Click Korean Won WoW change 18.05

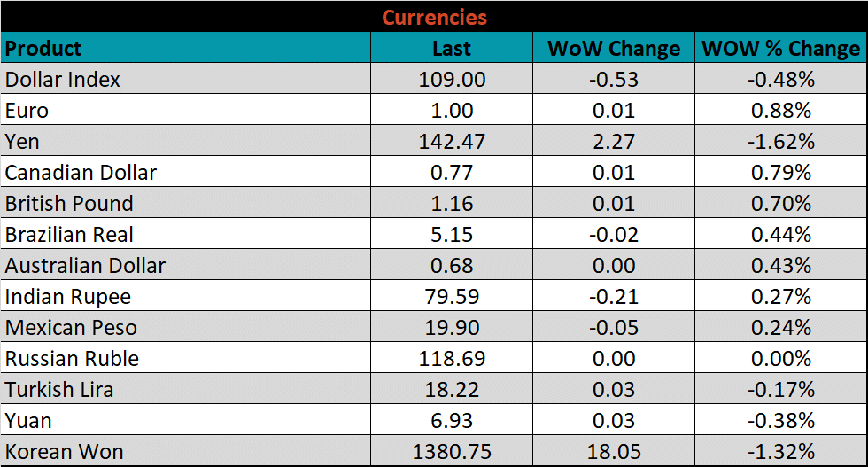pyautogui.click(x=614, y=452)
